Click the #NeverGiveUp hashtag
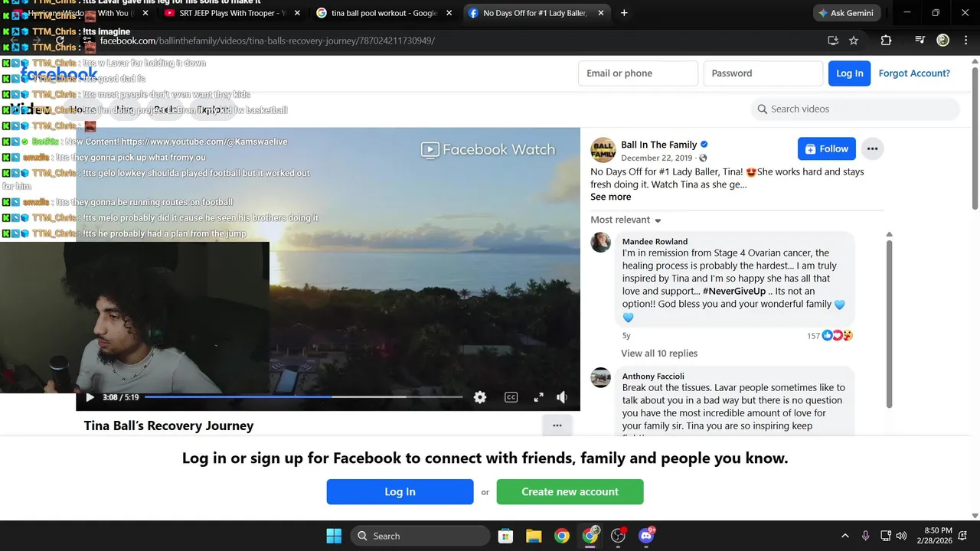 pyautogui.click(x=733, y=291)
